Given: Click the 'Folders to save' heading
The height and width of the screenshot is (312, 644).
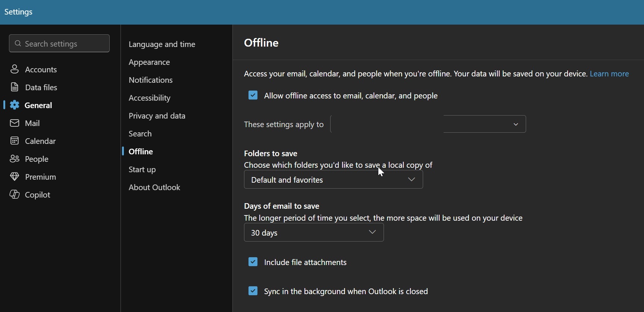Looking at the screenshot, I should (271, 153).
